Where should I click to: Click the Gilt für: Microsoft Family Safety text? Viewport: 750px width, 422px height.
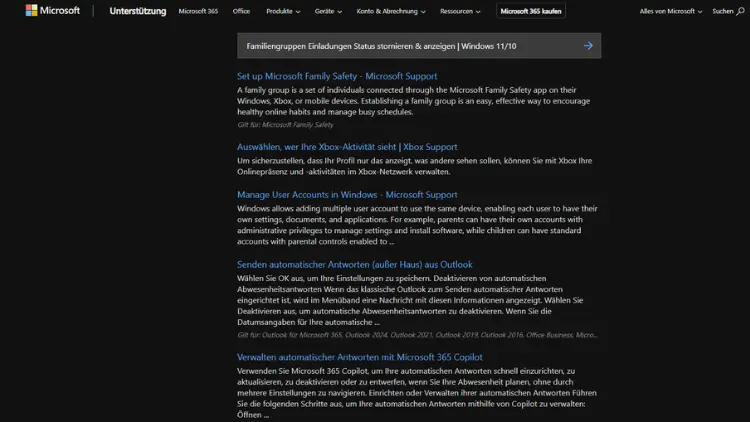click(x=285, y=125)
